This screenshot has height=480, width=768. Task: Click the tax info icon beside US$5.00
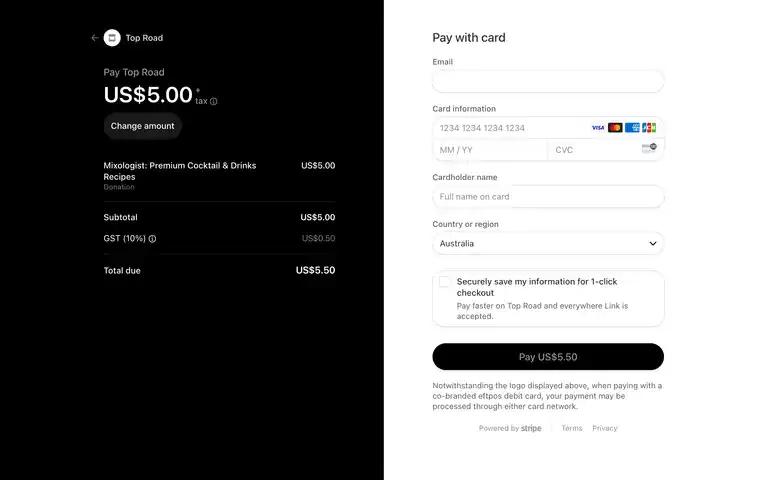click(x=214, y=101)
